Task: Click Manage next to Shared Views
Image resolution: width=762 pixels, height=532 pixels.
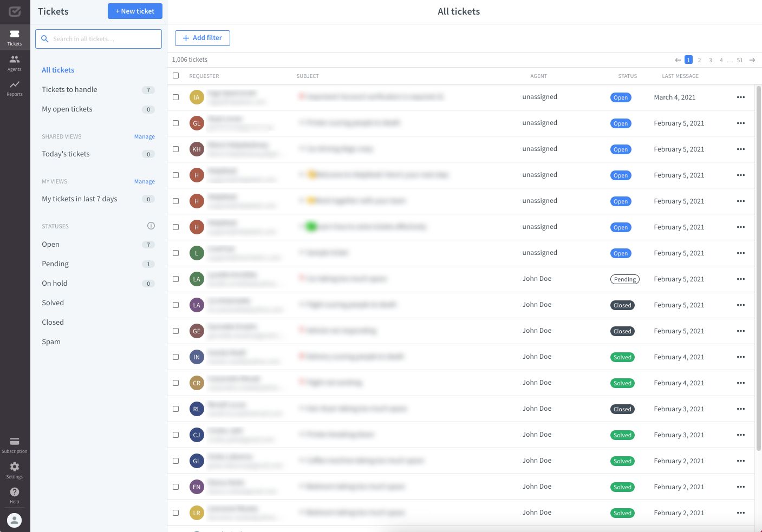Action: point(144,136)
